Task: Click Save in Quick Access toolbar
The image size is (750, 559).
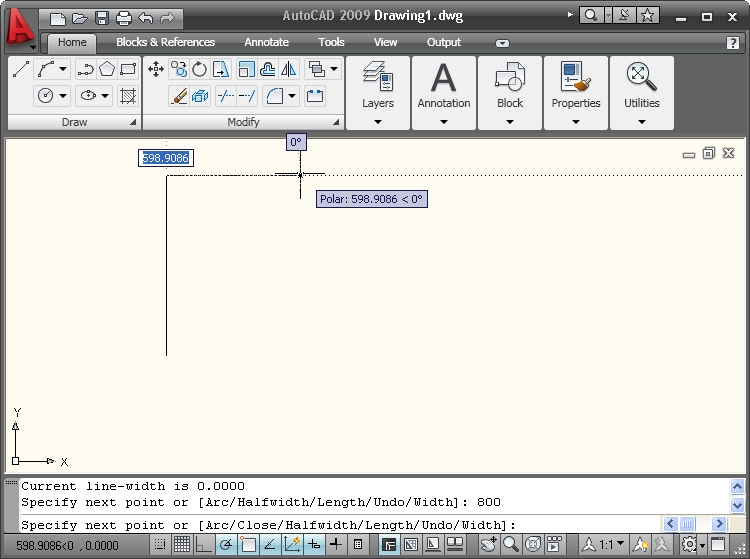Action: [x=102, y=18]
